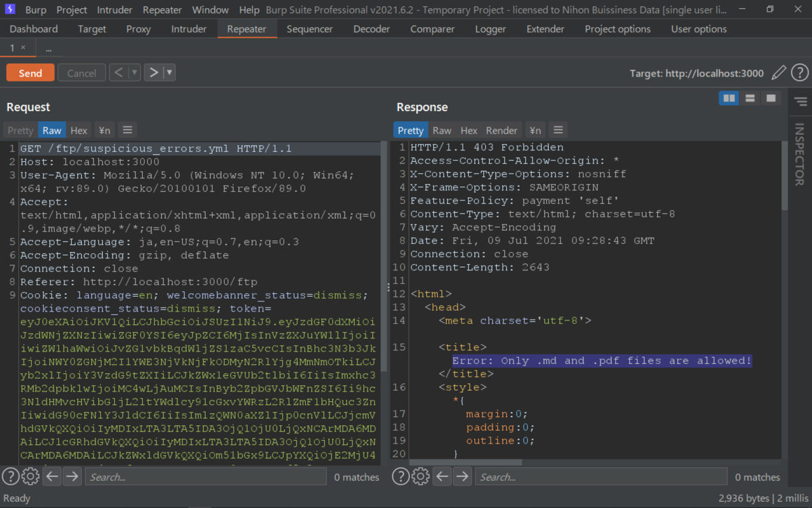Click the orange Send button

click(x=30, y=73)
